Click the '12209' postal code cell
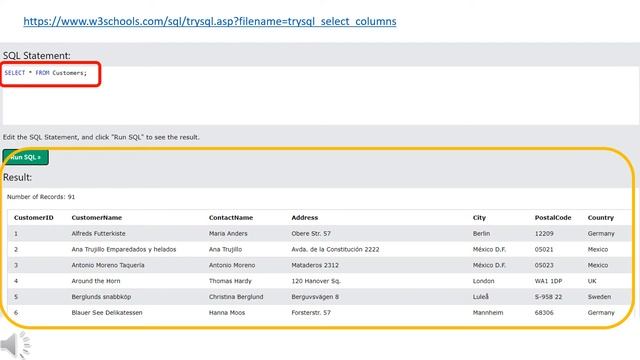 544,233
